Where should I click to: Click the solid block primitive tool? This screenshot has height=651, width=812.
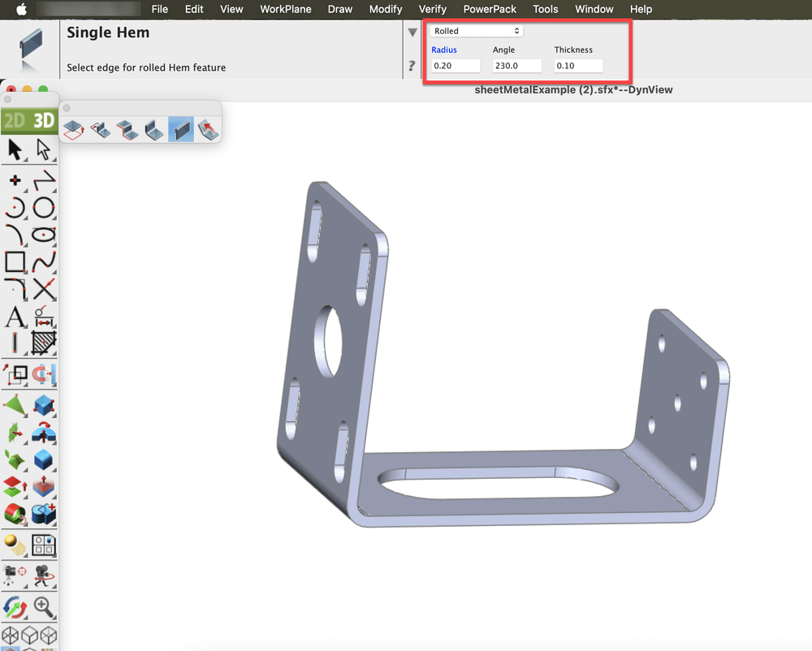[x=44, y=405]
